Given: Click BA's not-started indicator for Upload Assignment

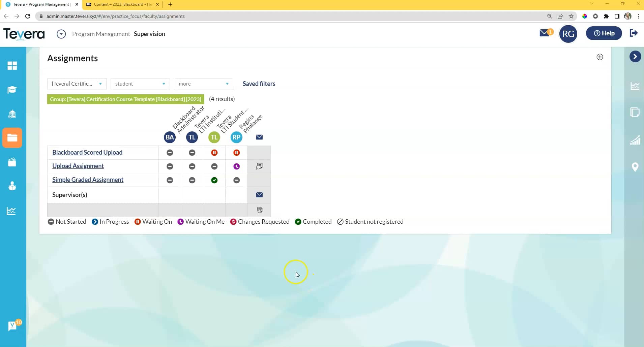Looking at the screenshot, I should click(170, 166).
